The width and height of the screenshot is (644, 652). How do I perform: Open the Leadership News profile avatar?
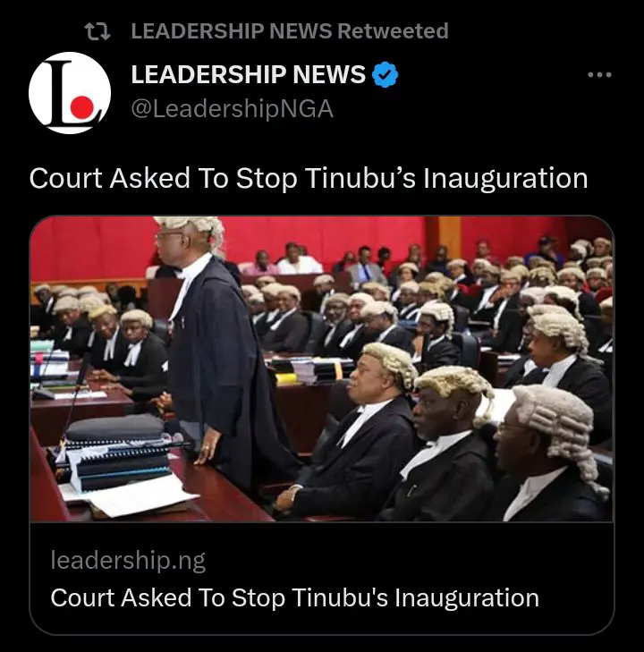(x=70, y=93)
